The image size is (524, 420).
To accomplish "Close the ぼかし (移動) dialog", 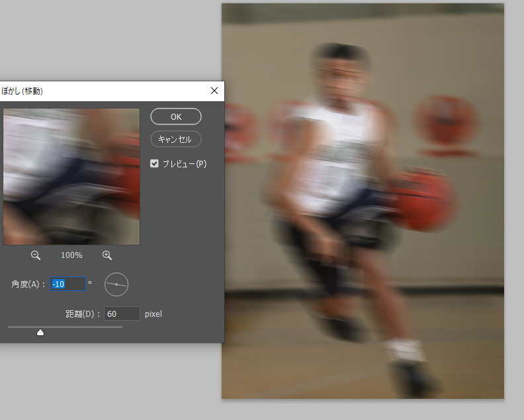I will coord(214,91).
